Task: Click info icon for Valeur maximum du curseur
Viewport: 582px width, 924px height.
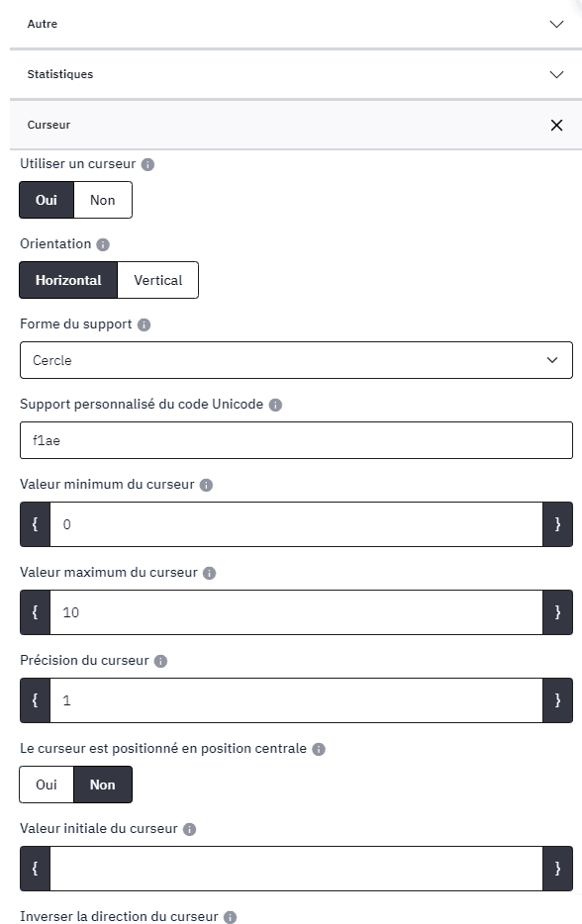Action: 209,573
